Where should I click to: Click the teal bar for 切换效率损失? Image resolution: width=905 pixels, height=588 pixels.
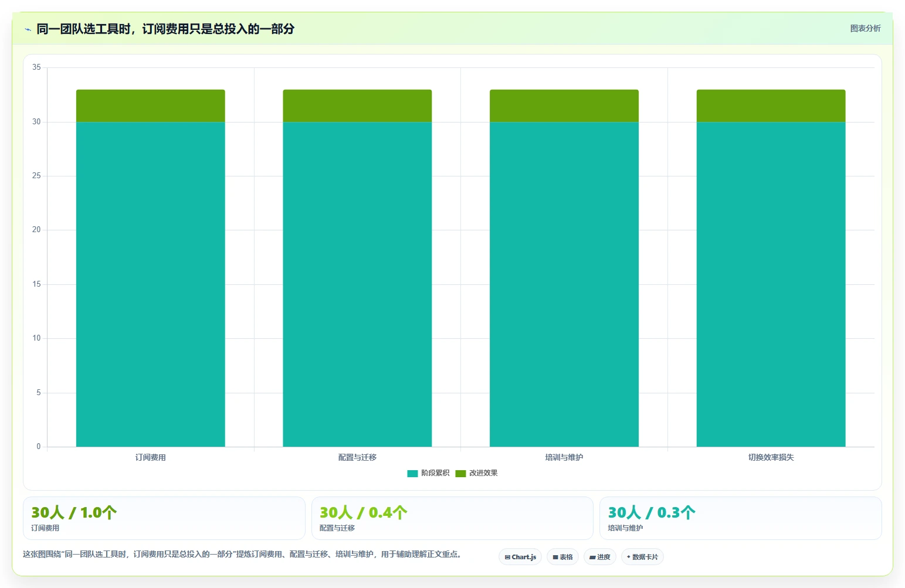[771, 284]
